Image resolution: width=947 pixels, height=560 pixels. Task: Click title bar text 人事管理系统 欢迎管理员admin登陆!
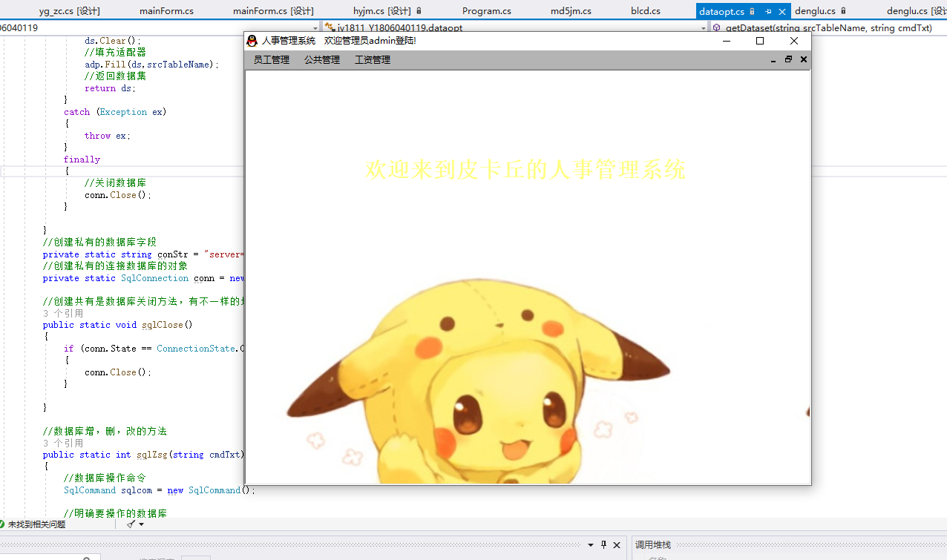(339, 41)
